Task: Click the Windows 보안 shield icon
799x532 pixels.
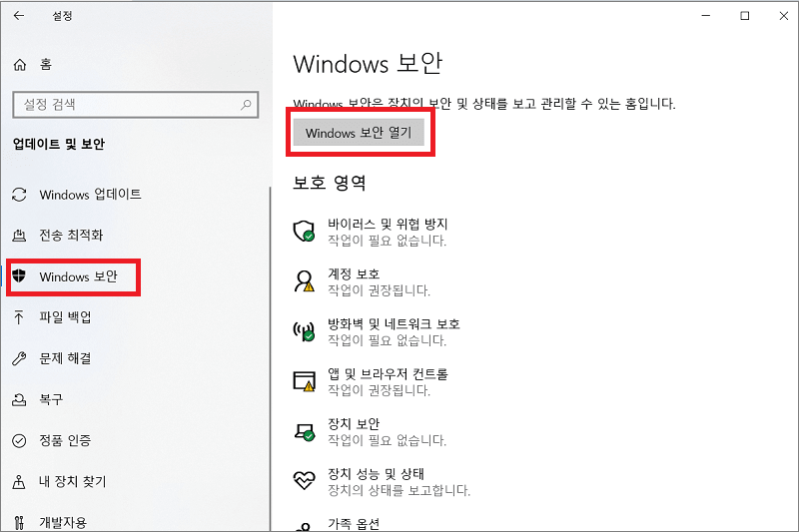Action: click(x=19, y=275)
